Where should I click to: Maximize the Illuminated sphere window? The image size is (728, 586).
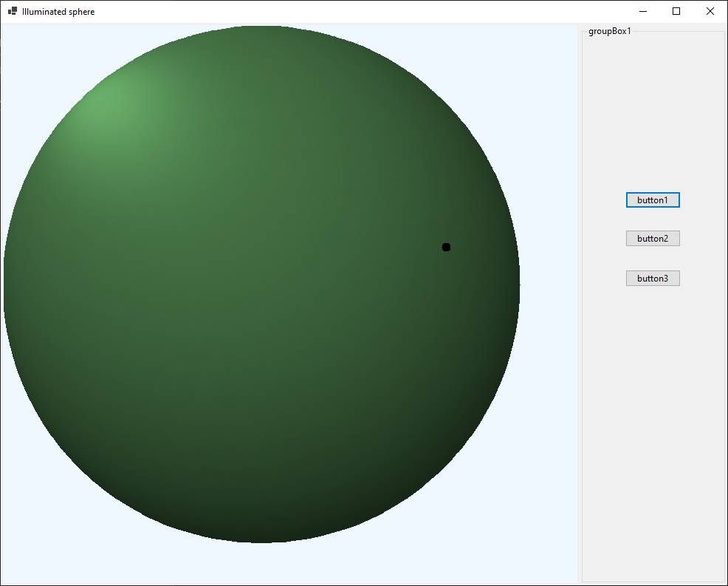[x=676, y=11]
